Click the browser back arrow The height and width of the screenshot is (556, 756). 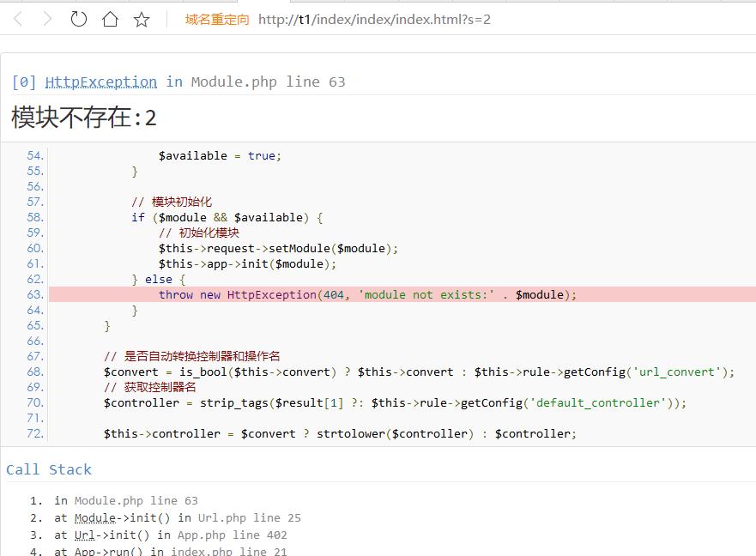[x=18, y=19]
